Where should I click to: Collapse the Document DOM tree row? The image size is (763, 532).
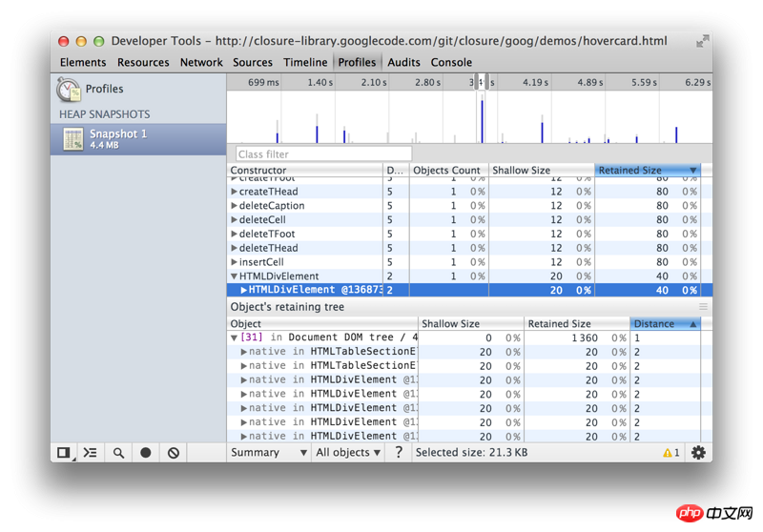(x=235, y=338)
